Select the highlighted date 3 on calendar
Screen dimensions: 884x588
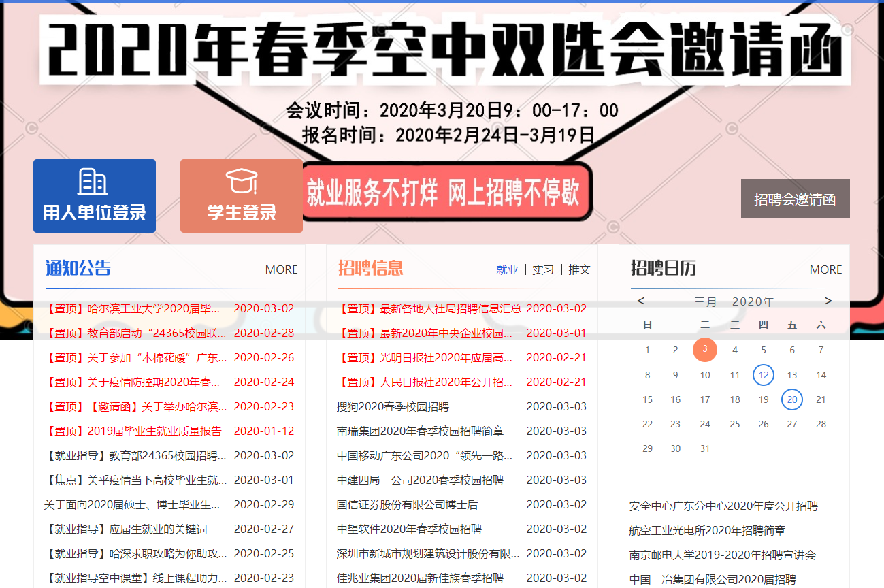705,349
